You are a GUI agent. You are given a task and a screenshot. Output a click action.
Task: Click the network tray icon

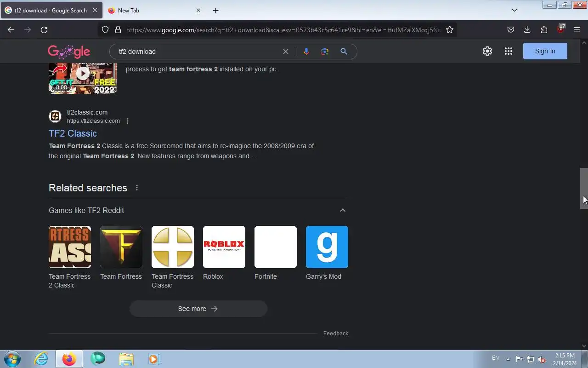pos(531,359)
